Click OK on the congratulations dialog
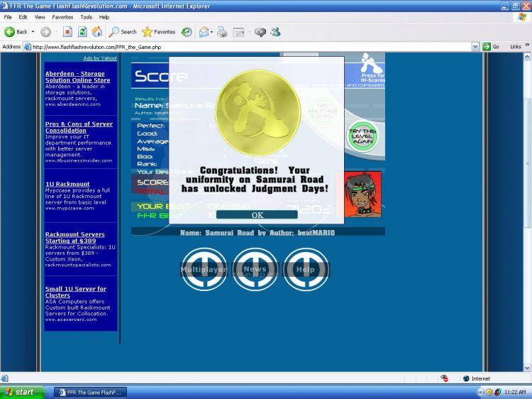 coord(257,214)
